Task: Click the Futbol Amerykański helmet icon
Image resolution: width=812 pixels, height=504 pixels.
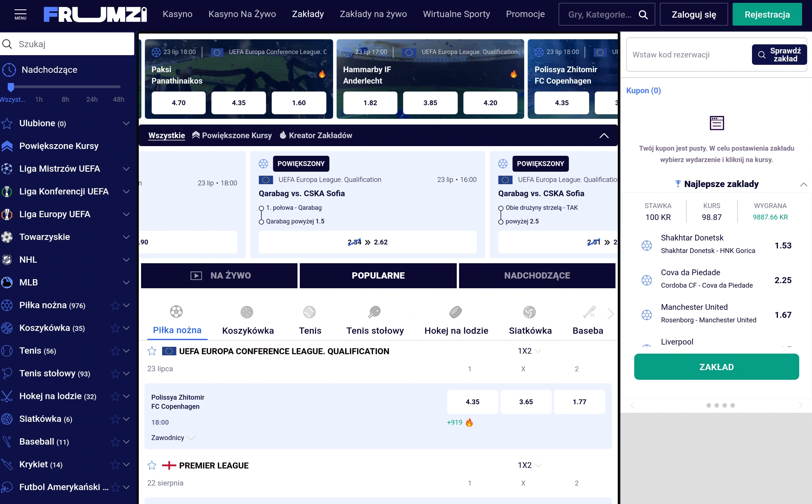Action: [x=7, y=487]
